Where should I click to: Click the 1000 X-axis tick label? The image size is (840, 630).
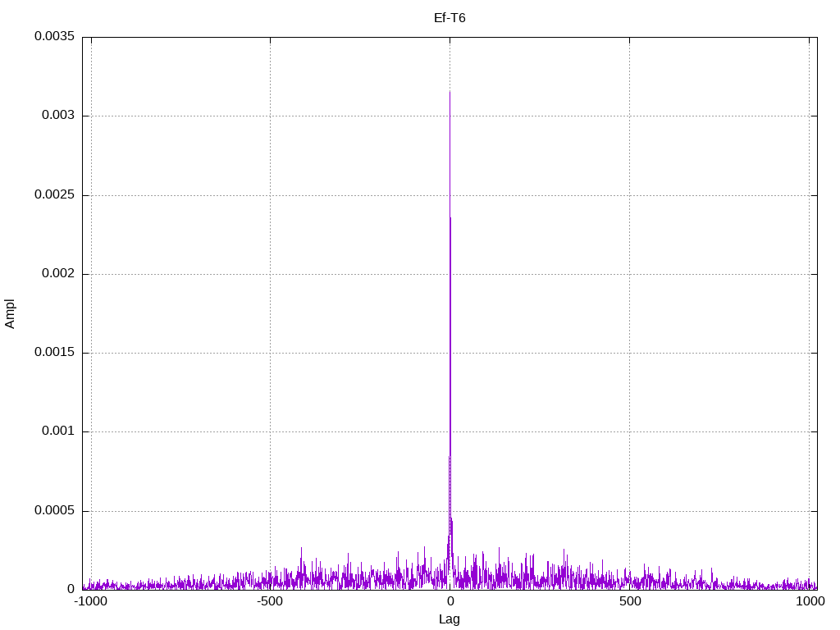coord(810,601)
